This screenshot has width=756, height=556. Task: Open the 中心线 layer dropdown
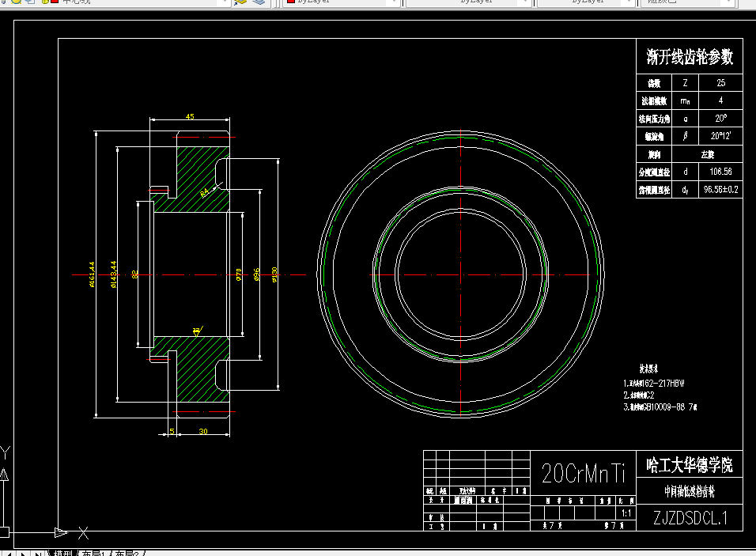225,2
